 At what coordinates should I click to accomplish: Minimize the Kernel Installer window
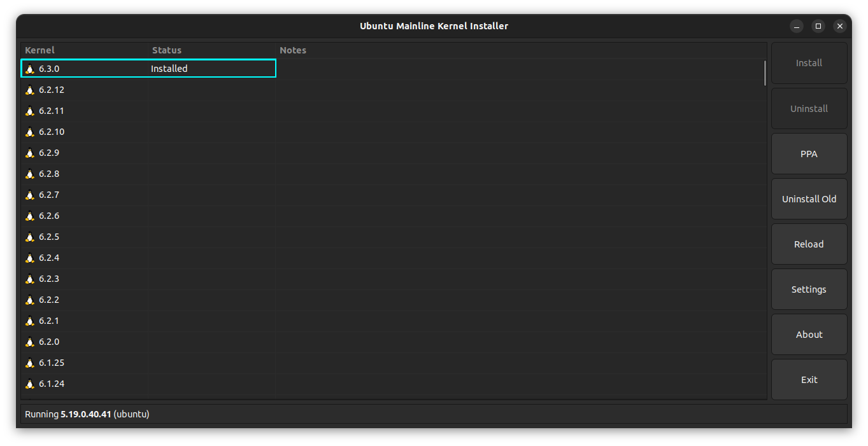coord(797,26)
